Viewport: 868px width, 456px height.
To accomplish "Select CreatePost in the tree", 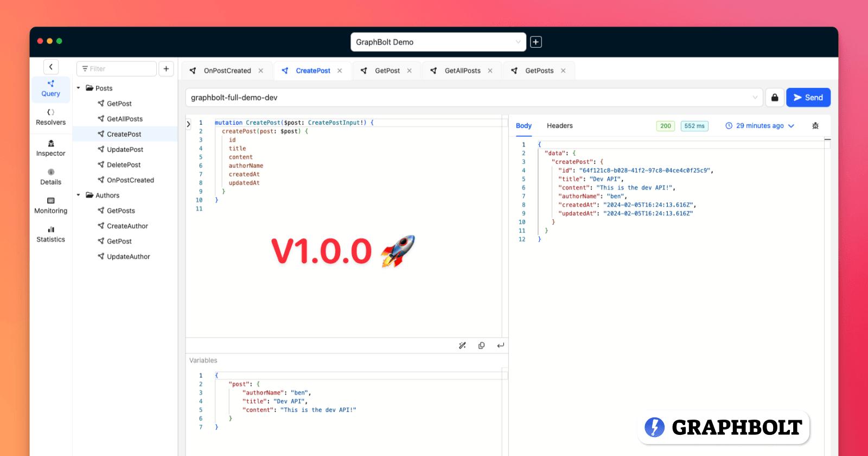I will [x=124, y=134].
